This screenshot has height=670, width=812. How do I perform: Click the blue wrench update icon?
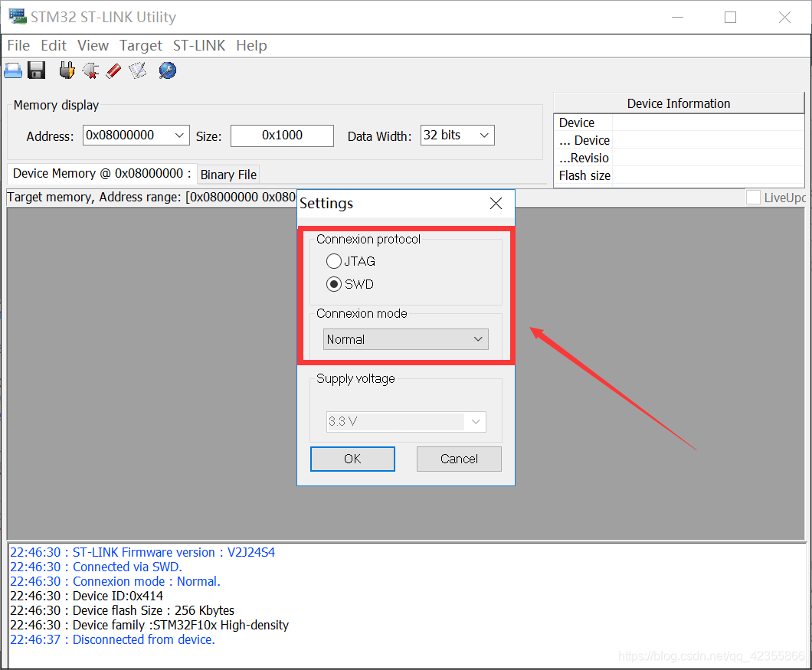[167, 70]
